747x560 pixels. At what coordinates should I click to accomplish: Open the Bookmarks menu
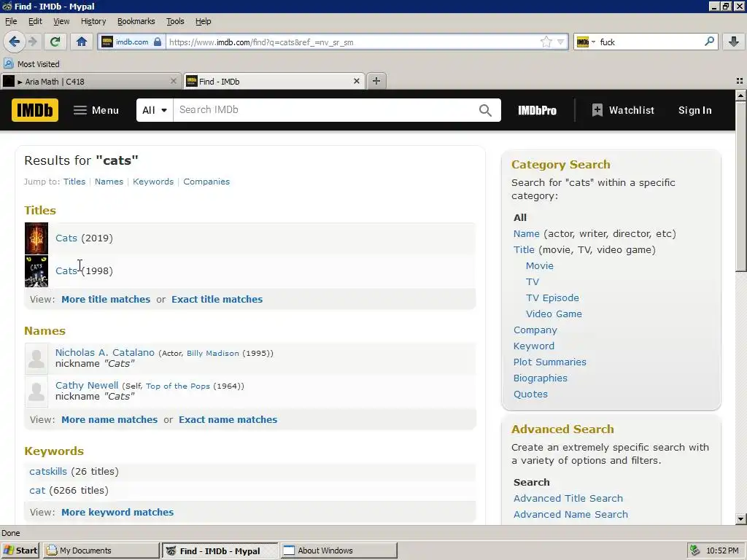point(136,21)
